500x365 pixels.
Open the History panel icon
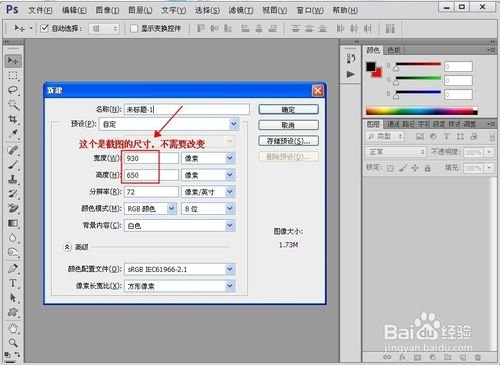[351, 59]
